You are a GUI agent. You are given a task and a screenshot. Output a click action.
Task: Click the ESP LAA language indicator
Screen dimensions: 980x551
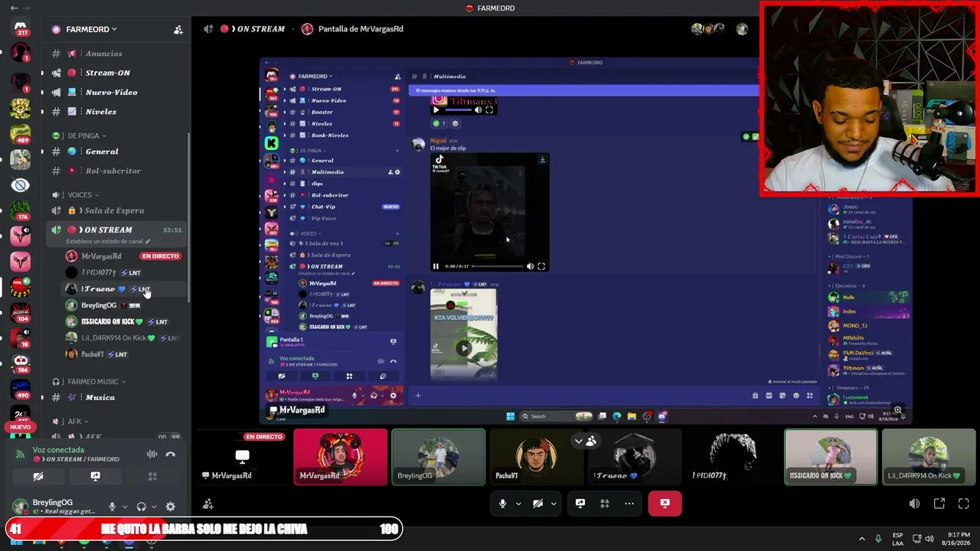click(897, 538)
